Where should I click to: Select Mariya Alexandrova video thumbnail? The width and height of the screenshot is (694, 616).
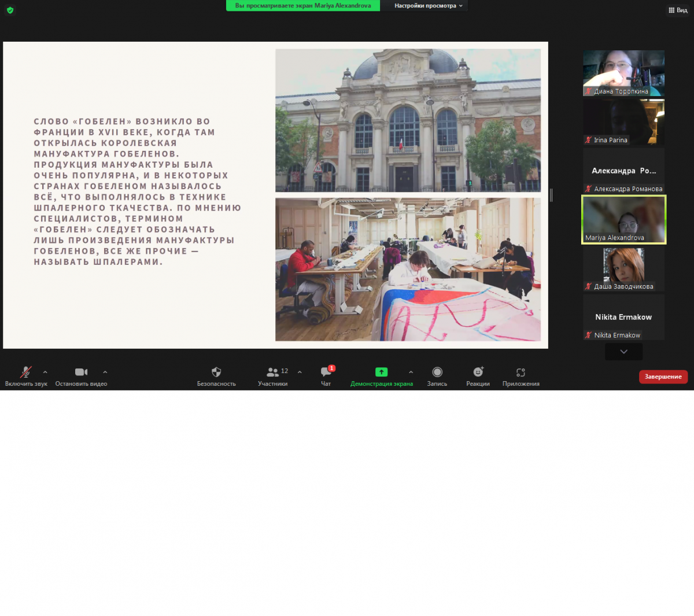(x=623, y=219)
